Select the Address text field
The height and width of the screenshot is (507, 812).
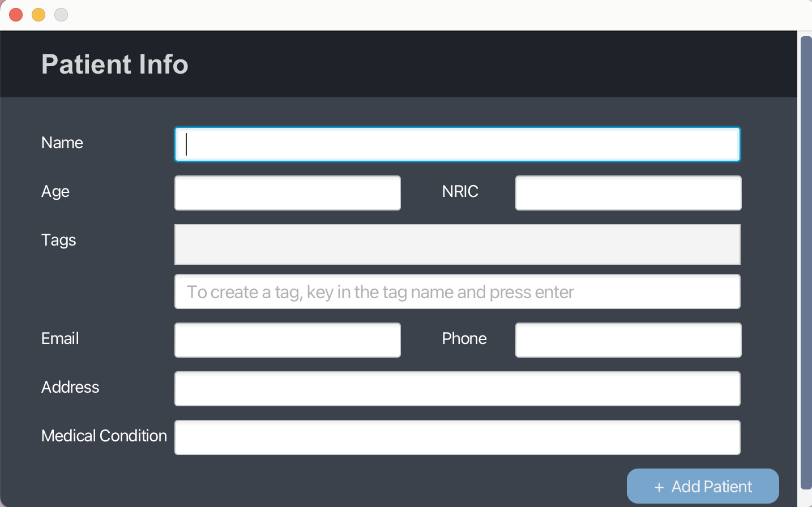click(458, 389)
